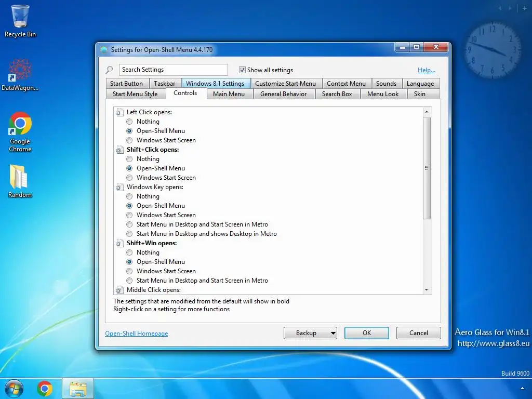This screenshot has width=532, height=399.
Task: Open the Sounds tab
Action: tap(386, 84)
